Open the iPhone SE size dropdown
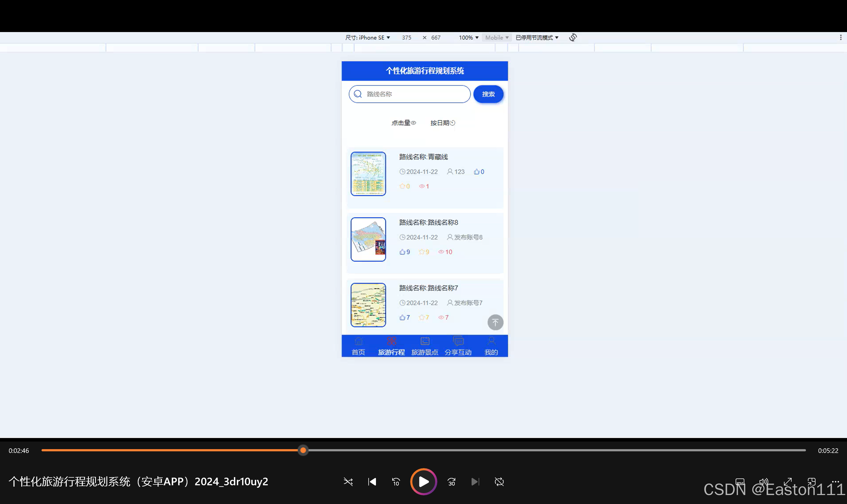Image resolution: width=847 pixels, height=504 pixels. (367, 38)
